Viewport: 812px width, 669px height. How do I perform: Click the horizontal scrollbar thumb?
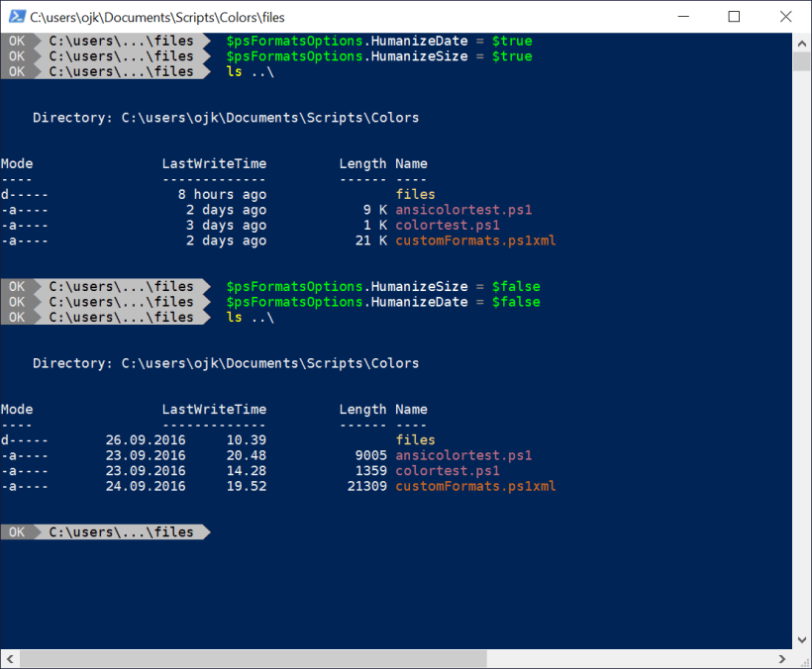pyautogui.click(x=396, y=659)
